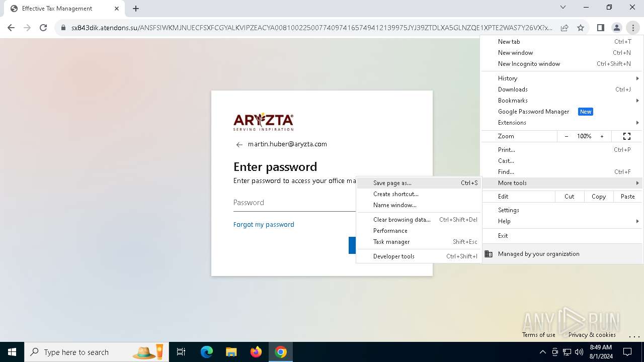Image resolution: width=644 pixels, height=362 pixels.
Task: Click the network tray icon
Action: (x=567, y=352)
